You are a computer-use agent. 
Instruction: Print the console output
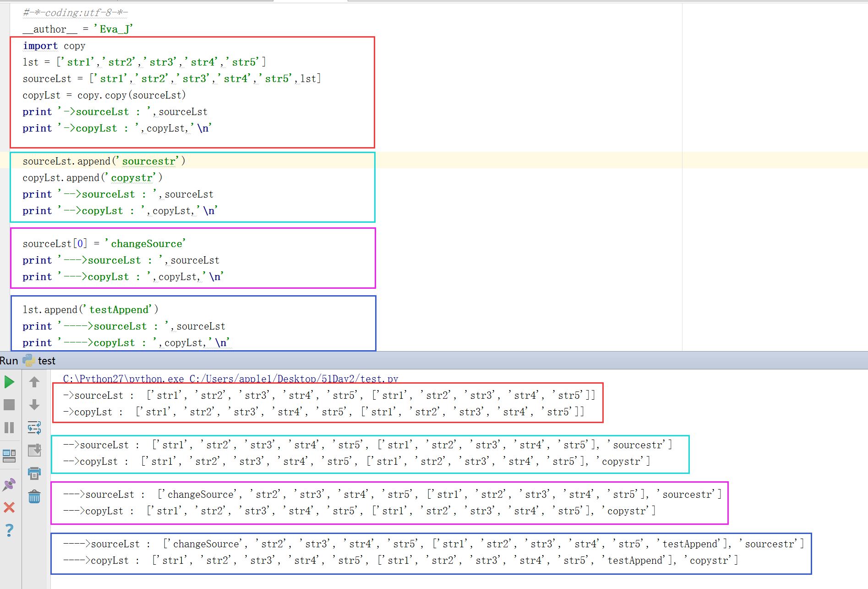click(34, 473)
